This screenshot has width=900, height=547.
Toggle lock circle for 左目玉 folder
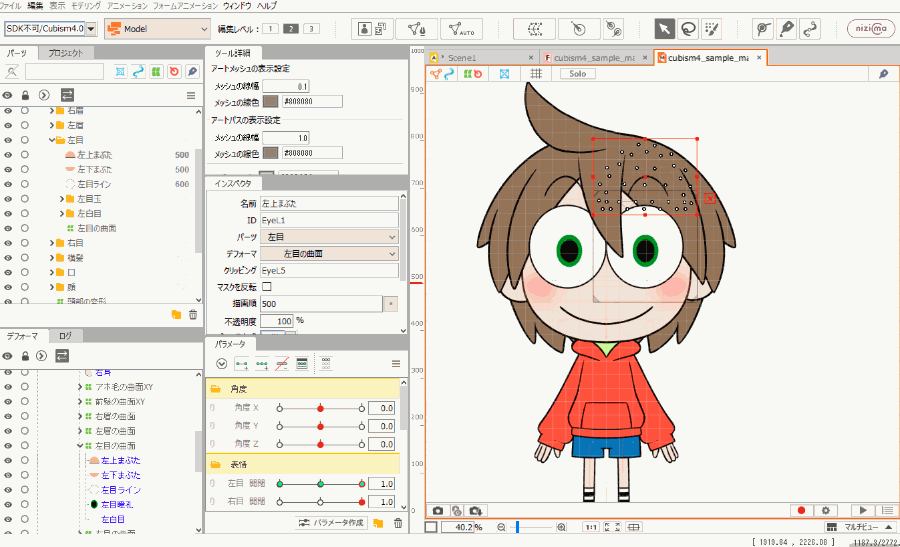25,199
